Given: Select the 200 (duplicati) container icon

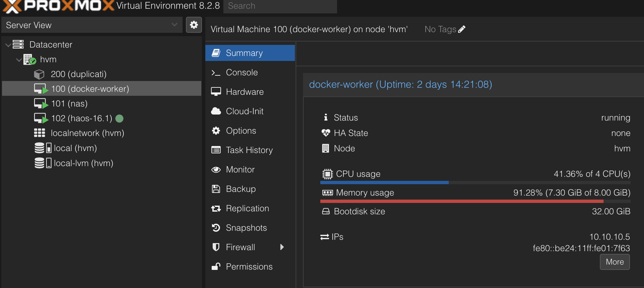Looking at the screenshot, I should [39, 74].
